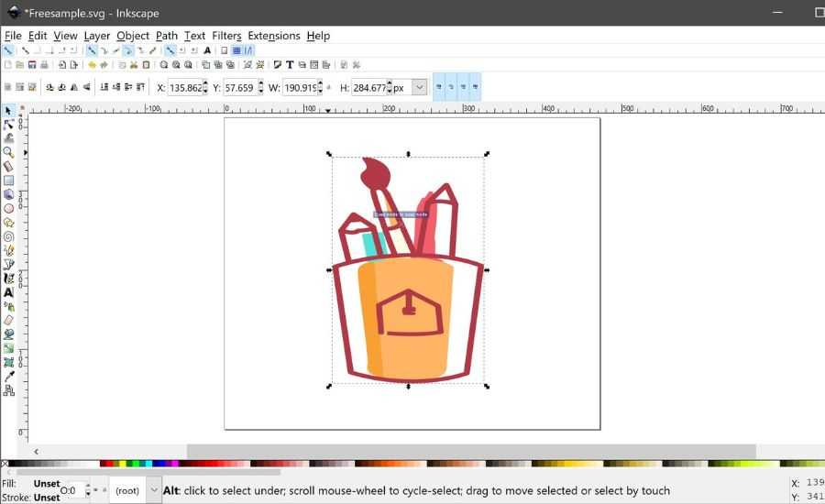Select the Rectangle tool

coord(8,181)
